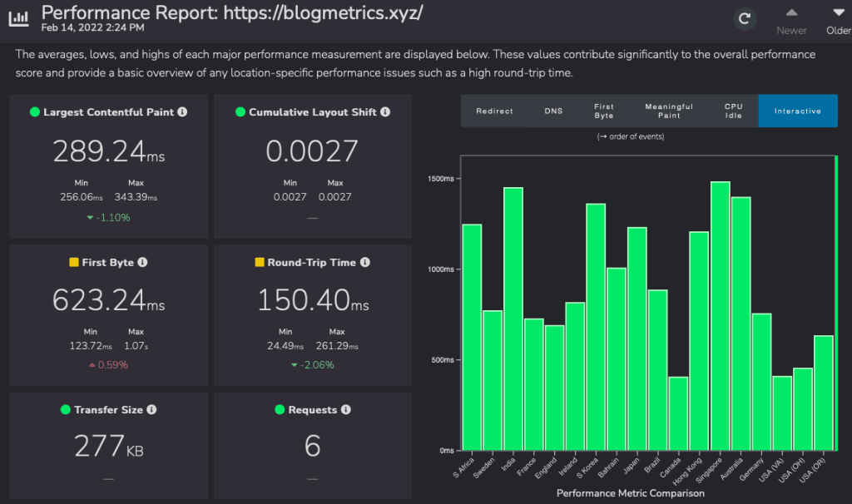Viewport: 852px width, 504px height.
Task: Click the green status dot beside Requests
Action: tap(280, 410)
